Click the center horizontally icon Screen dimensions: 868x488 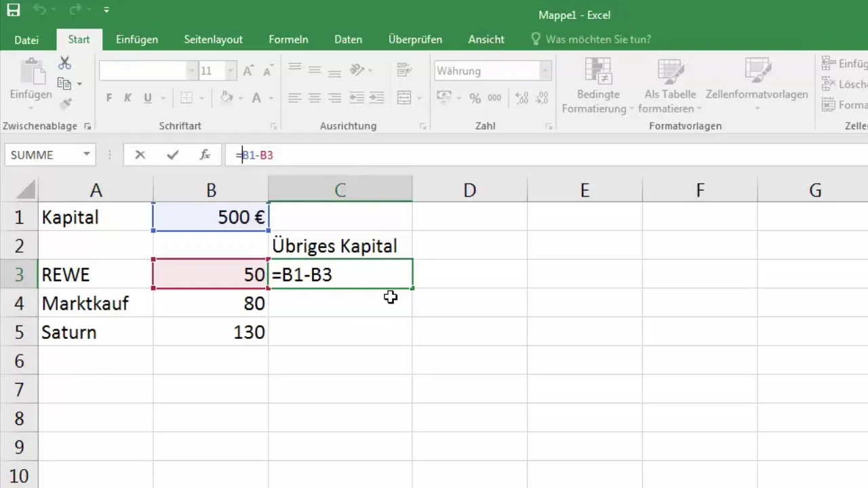point(314,98)
